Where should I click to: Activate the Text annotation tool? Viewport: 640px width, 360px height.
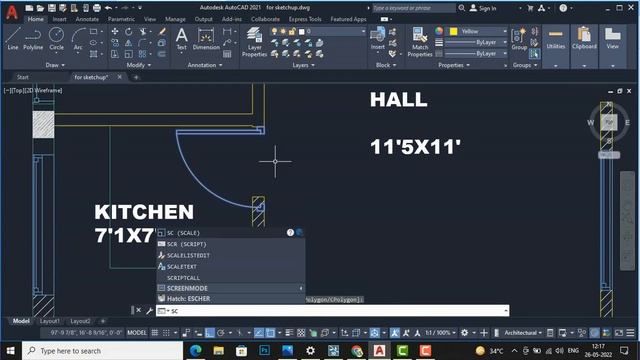coord(182,39)
